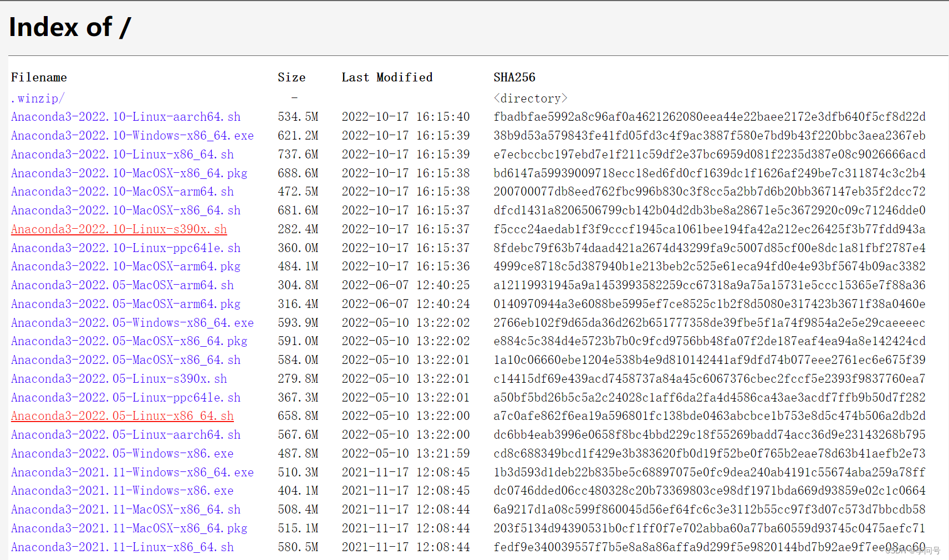The image size is (949, 560).
Task: Click underlined Anaconda3-2022.10-Linux-s390x.sh link
Action: (119, 229)
